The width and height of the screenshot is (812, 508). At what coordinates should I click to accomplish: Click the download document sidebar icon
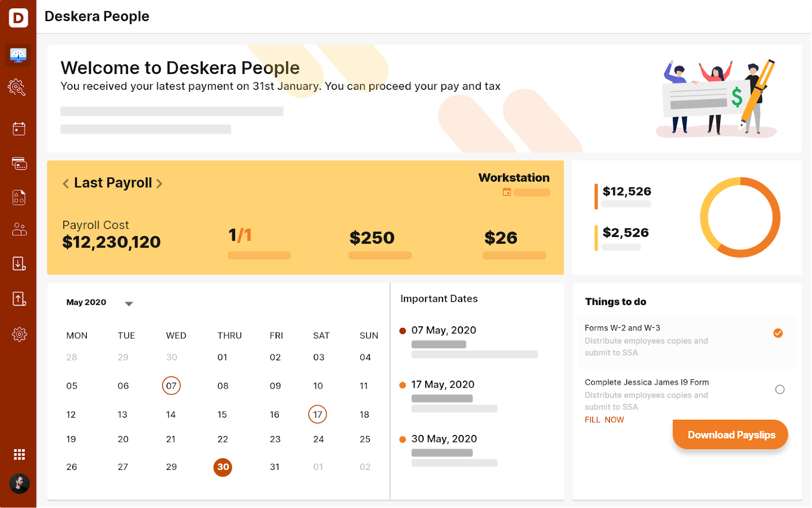click(x=19, y=263)
